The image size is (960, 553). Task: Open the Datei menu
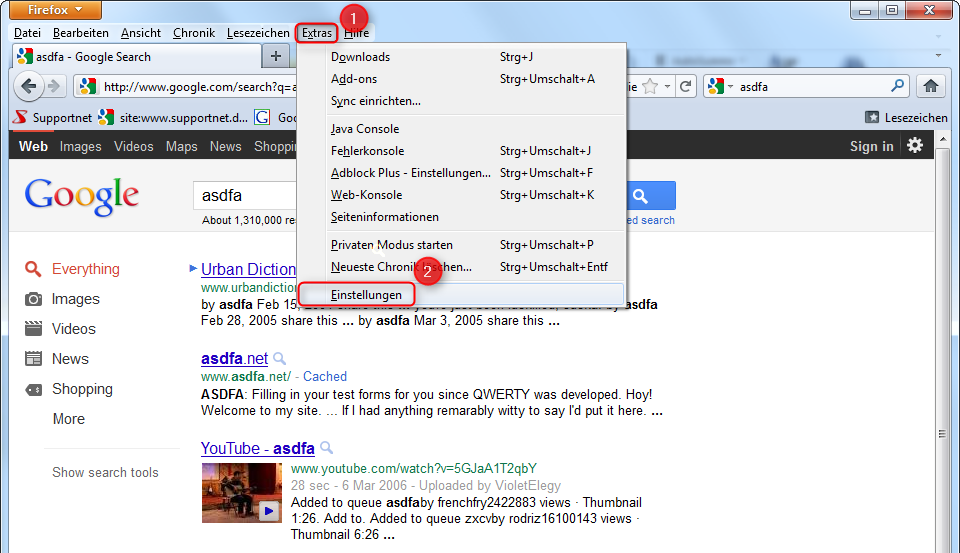click(27, 33)
